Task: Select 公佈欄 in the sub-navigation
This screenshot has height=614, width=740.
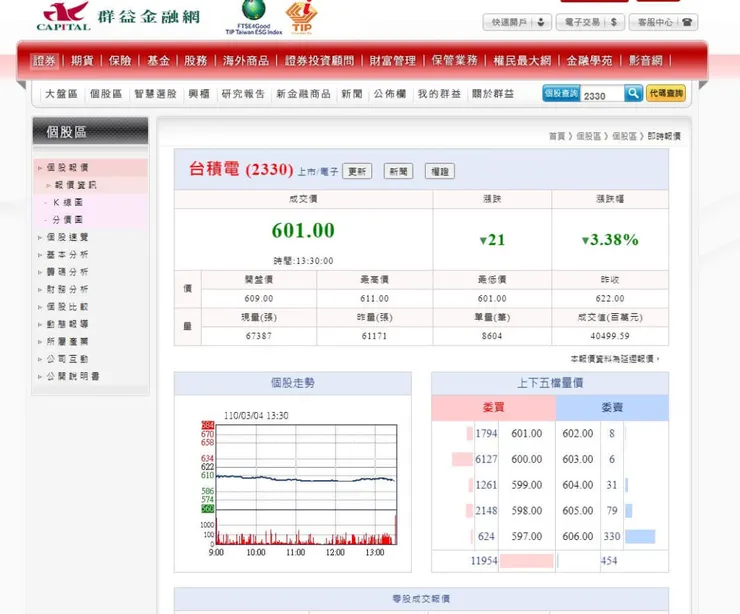Action: 390,94
